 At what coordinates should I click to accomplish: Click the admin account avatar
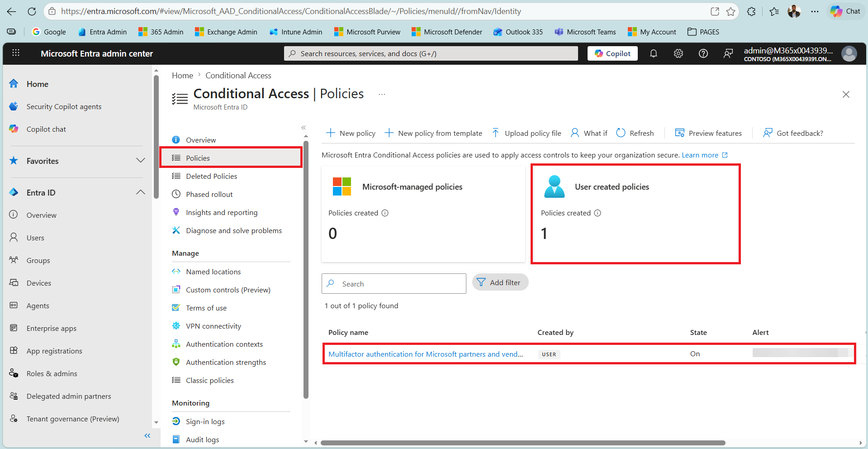coord(849,53)
